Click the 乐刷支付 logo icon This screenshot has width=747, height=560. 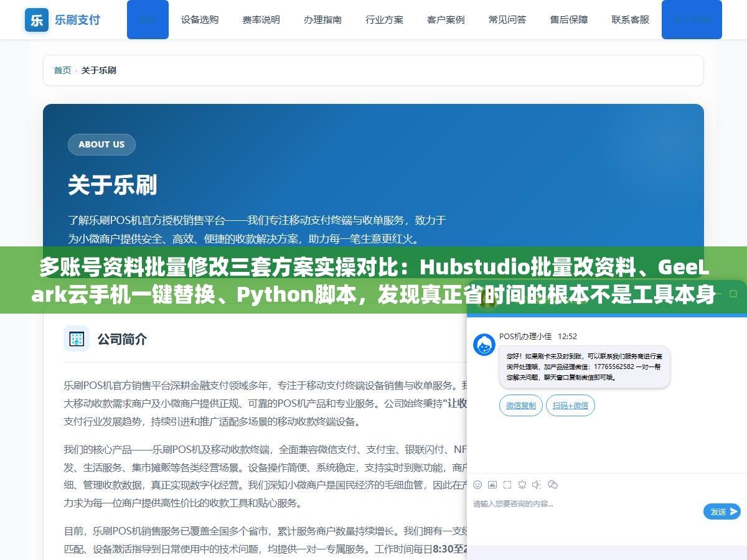tap(37, 20)
